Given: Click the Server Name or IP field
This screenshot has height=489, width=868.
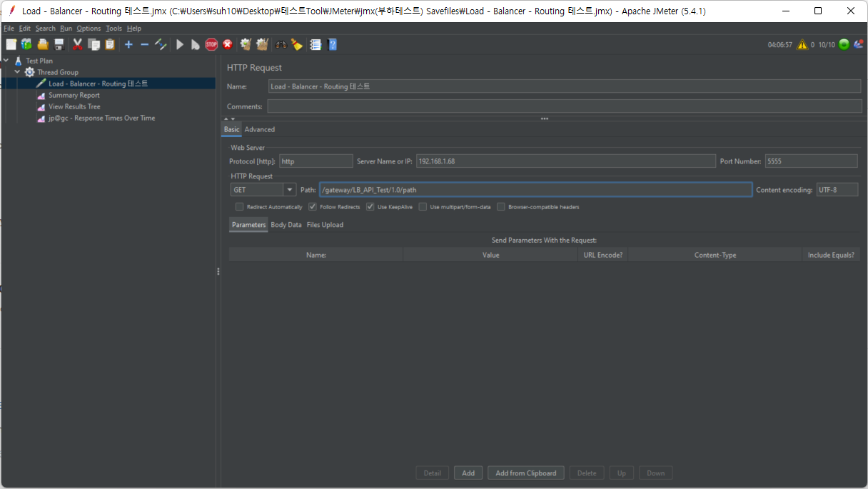Looking at the screenshot, I should [x=565, y=161].
